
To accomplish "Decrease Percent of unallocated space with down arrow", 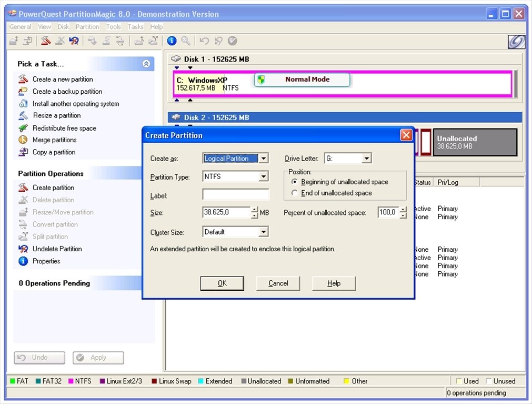I will click(x=403, y=215).
